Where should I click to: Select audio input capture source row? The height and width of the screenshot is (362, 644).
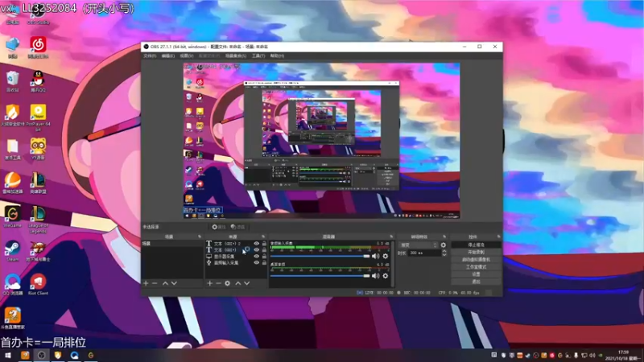[x=237, y=263]
